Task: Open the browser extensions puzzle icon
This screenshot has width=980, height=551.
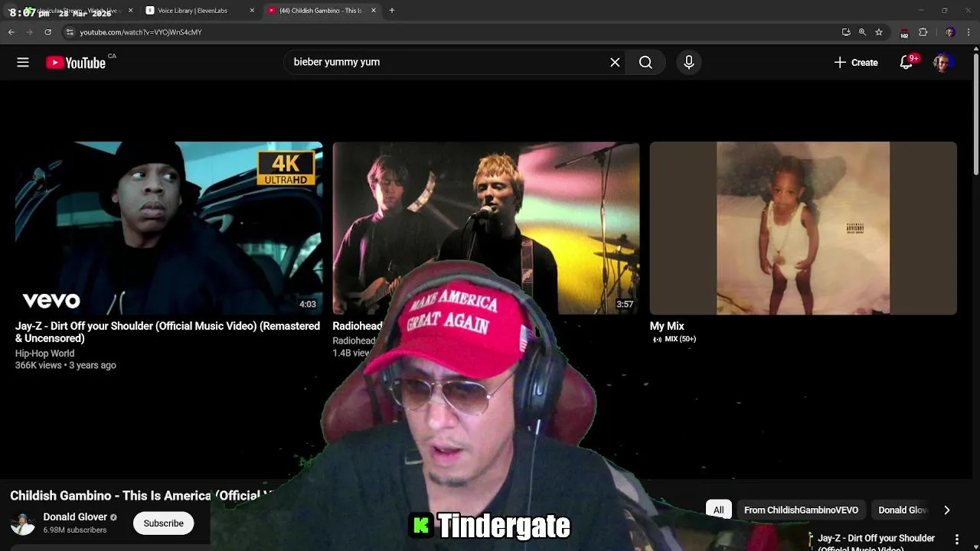Action: 923,32
